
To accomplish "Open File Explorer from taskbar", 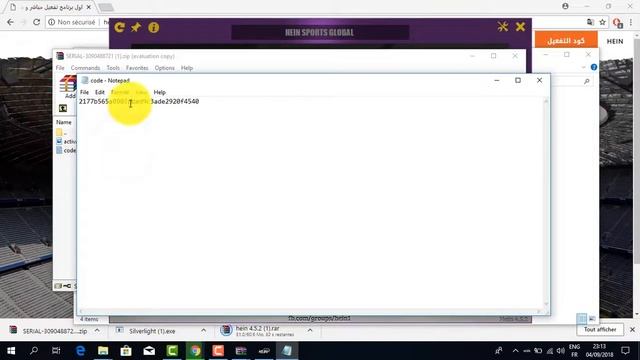I will (x=103, y=351).
